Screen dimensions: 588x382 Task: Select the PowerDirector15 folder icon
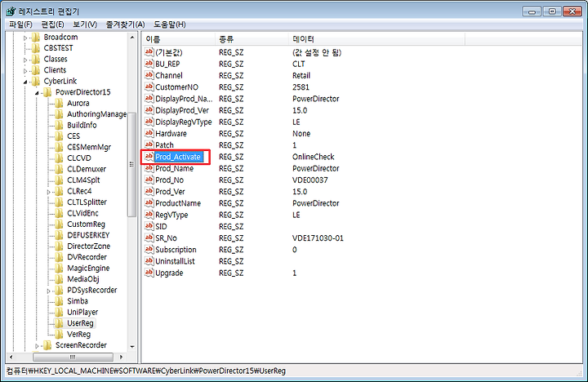click(47, 92)
